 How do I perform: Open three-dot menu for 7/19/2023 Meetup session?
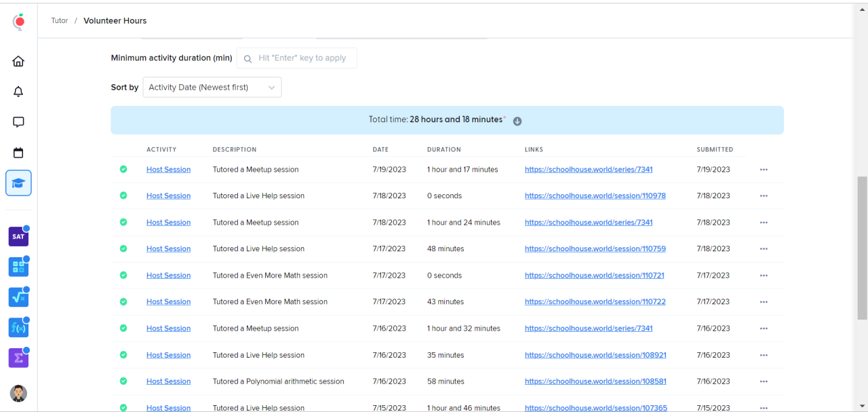coord(764,170)
